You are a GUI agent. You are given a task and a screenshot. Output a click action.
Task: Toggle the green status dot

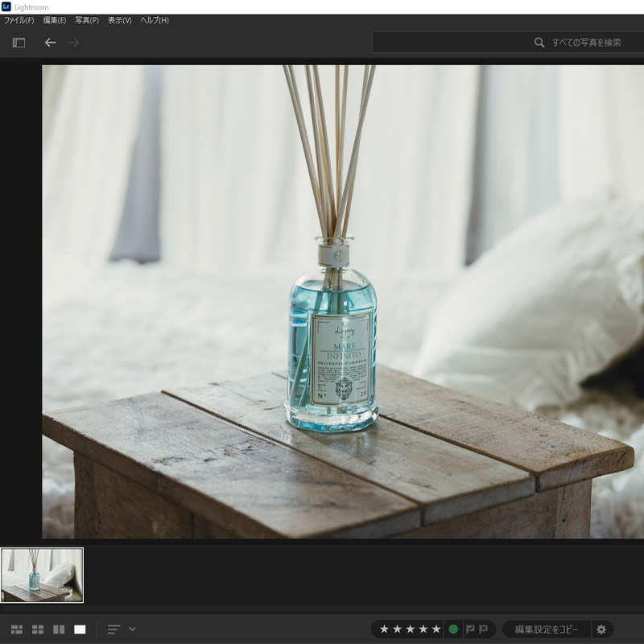(x=453, y=629)
